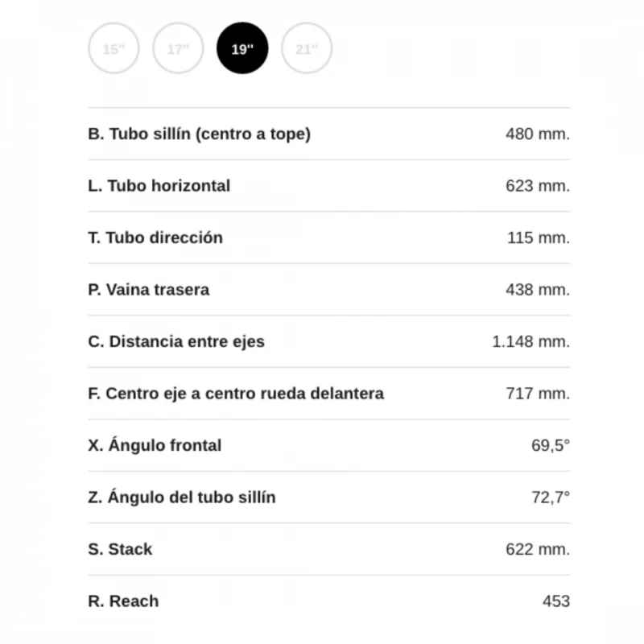This screenshot has height=644, width=644.
Task: Click the Stack label
Action: 119,550
